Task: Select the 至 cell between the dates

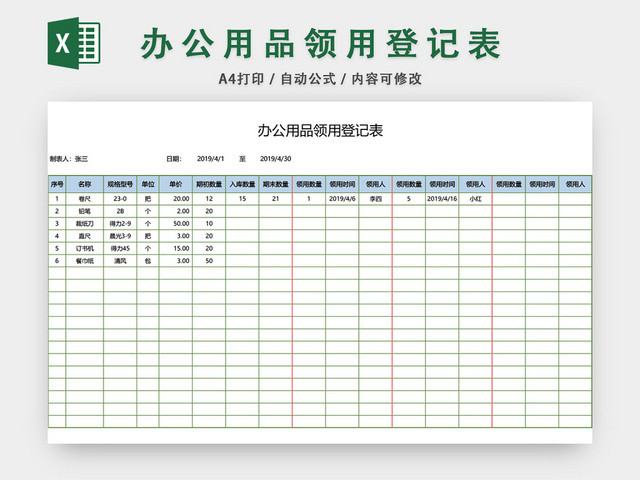Action: (x=242, y=159)
